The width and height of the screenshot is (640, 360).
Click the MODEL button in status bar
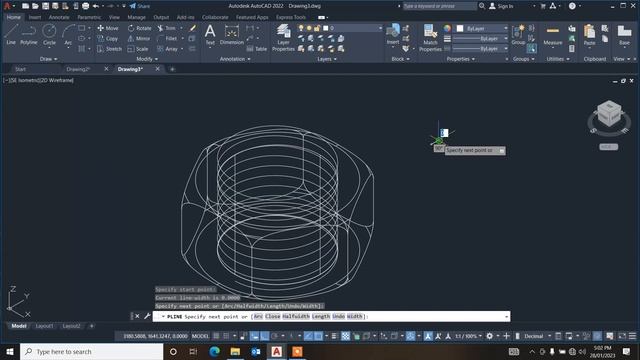(200, 336)
